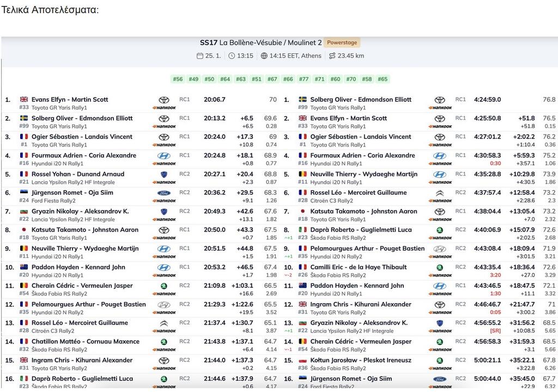Click the Škoda logo in Kołtun Jarosław's row
The image size is (558, 392).
(x=440, y=361)
